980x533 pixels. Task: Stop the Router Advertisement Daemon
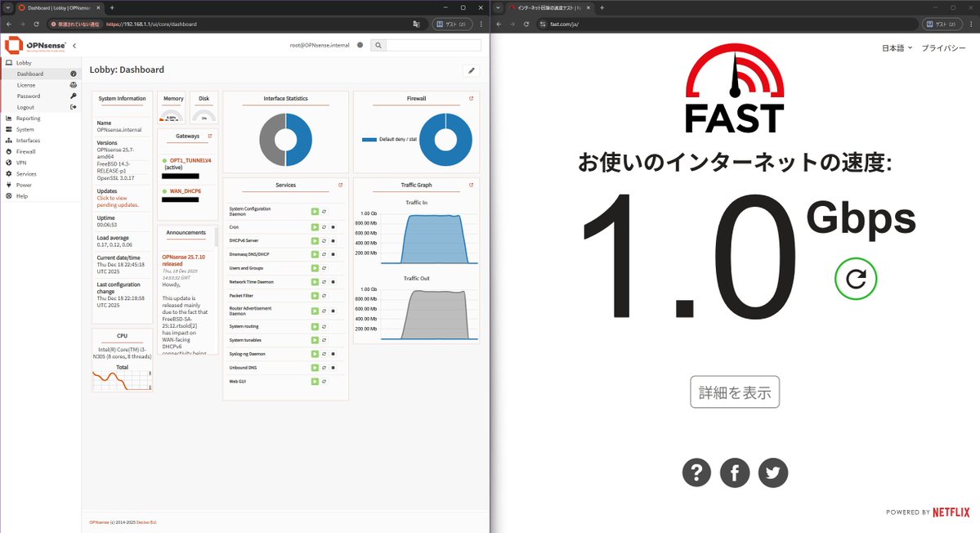tap(333, 311)
